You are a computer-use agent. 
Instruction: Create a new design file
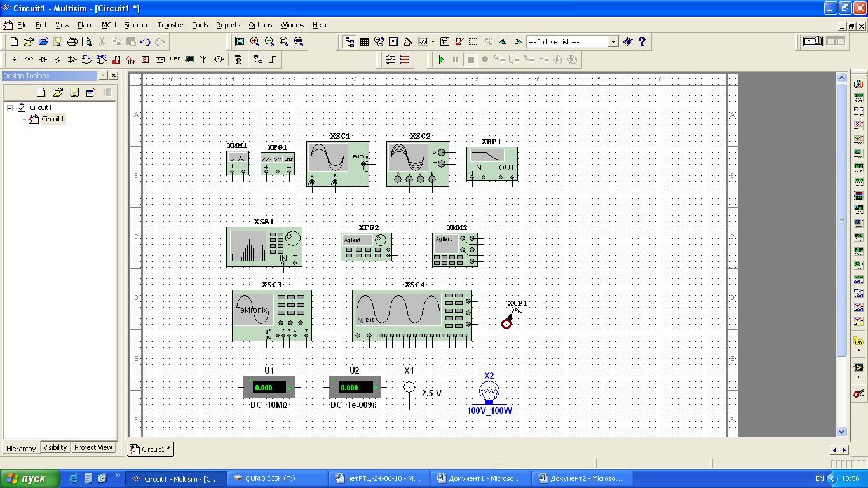[x=14, y=42]
